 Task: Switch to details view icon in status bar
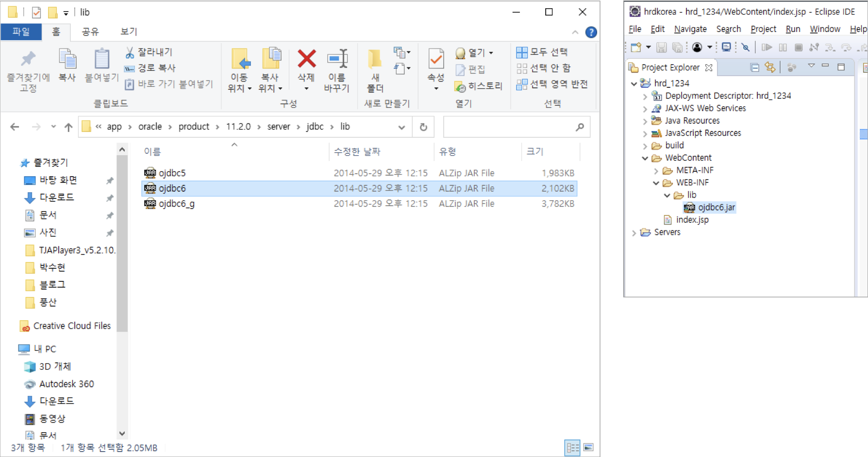572,447
